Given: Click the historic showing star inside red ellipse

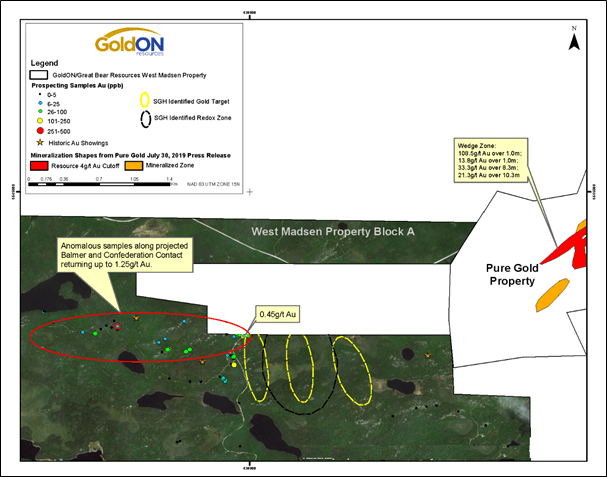Looking at the screenshot, I should coord(136,318).
